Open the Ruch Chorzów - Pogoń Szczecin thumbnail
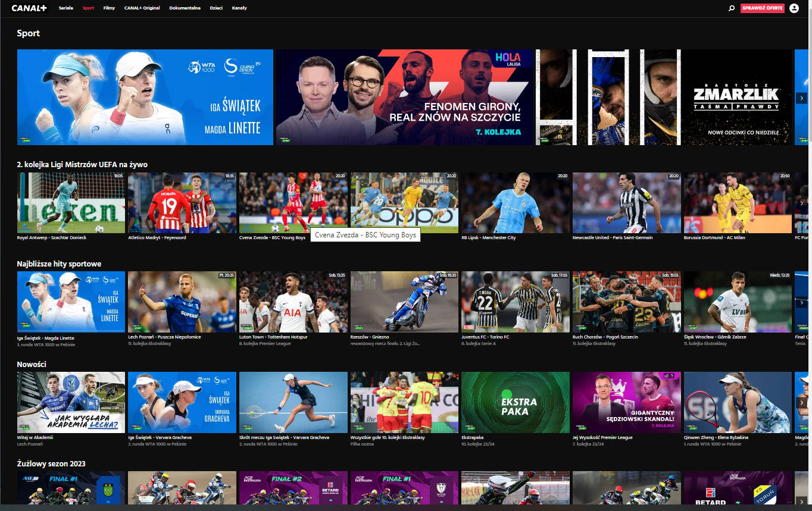Image resolution: width=812 pixels, height=511 pixels. (x=627, y=302)
